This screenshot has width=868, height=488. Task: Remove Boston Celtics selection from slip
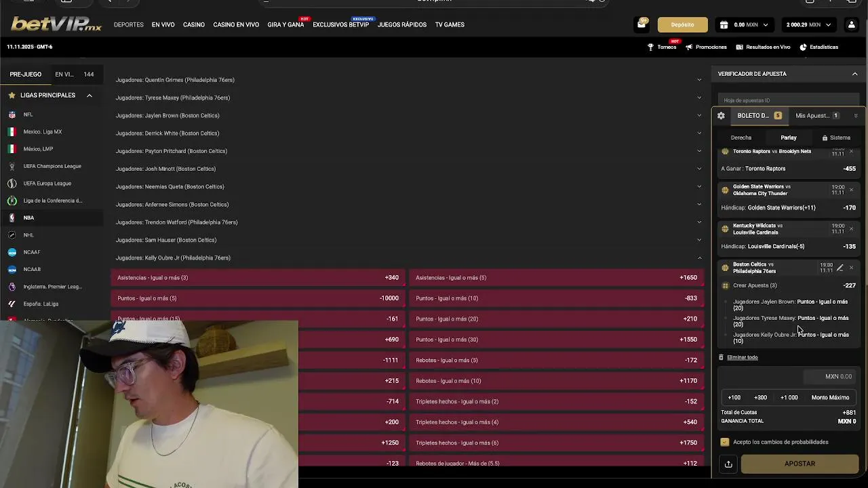tap(851, 268)
